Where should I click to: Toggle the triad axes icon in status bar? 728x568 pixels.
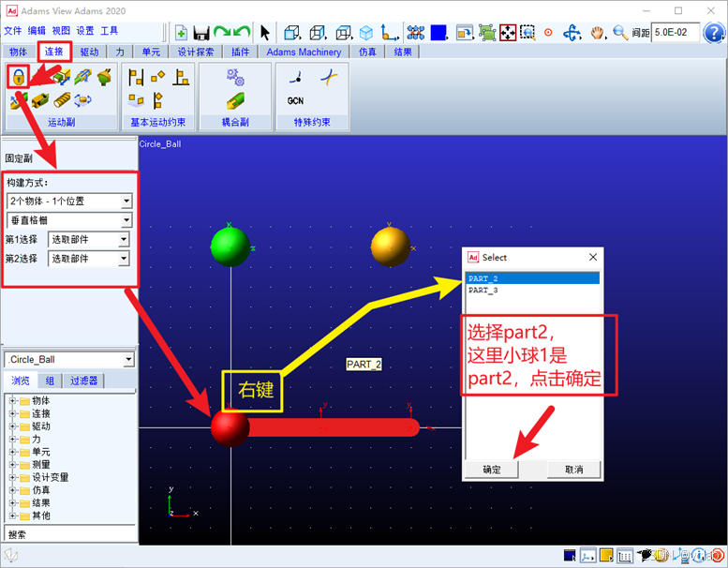point(588,555)
